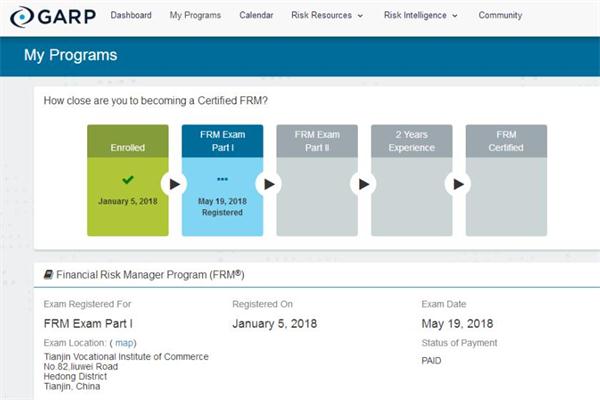Select the FRM Certified card
This screenshot has width=600, height=400.
tap(506, 180)
